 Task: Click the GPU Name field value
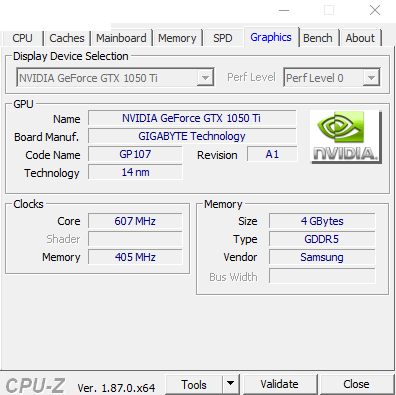pyautogui.click(x=192, y=118)
